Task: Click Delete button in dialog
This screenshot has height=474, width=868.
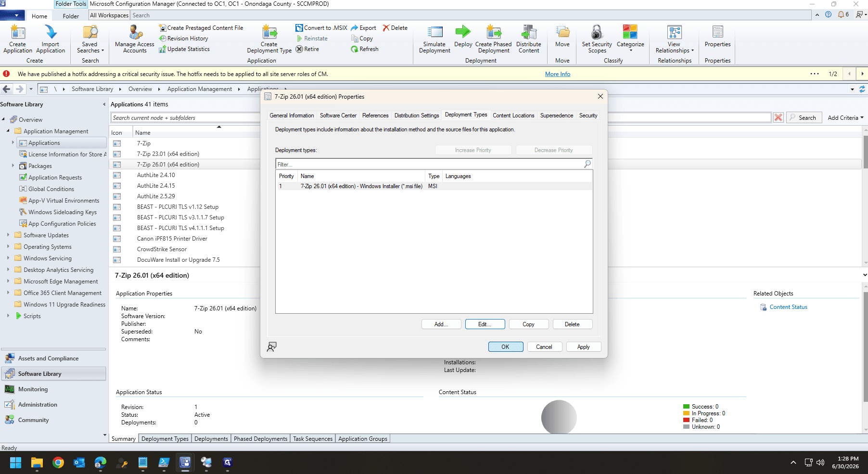Action: [572, 324]
